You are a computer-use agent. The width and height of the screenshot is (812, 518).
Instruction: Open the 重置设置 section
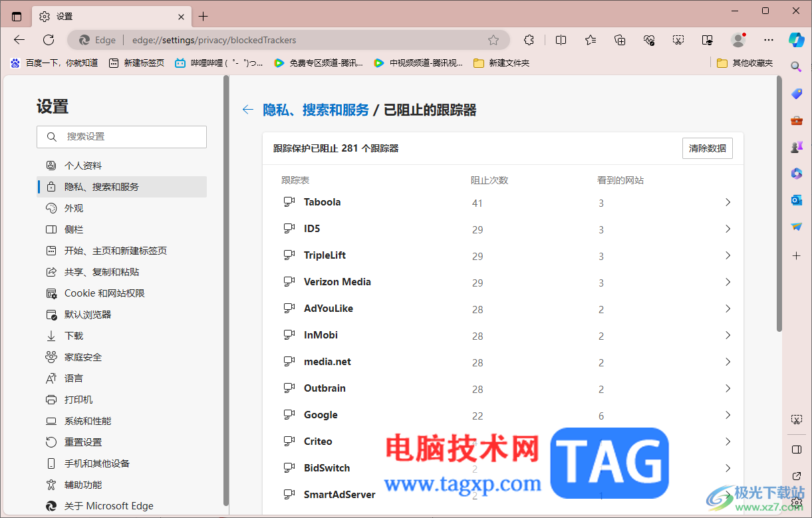(x=122, y=442)
